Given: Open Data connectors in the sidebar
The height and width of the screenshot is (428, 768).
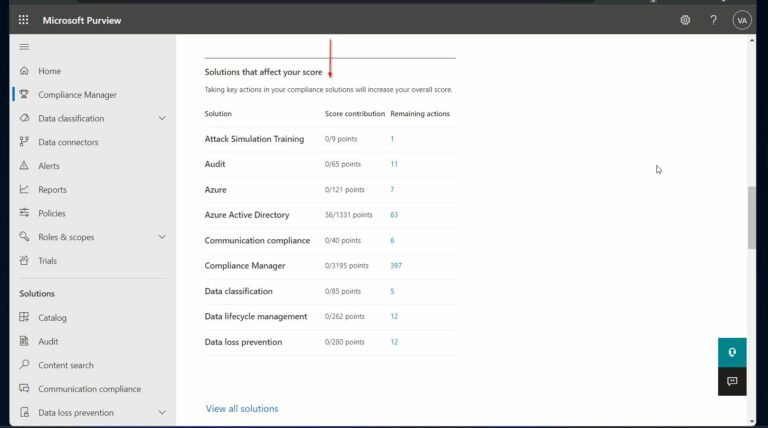Looking at the screenshot, I should 68,143.
